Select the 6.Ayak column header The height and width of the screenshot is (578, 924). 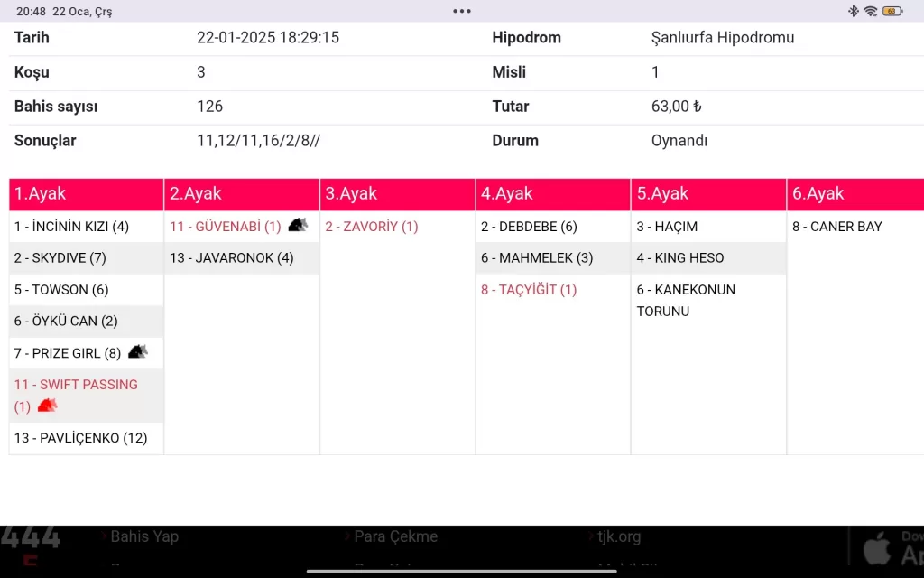point(855,194)
